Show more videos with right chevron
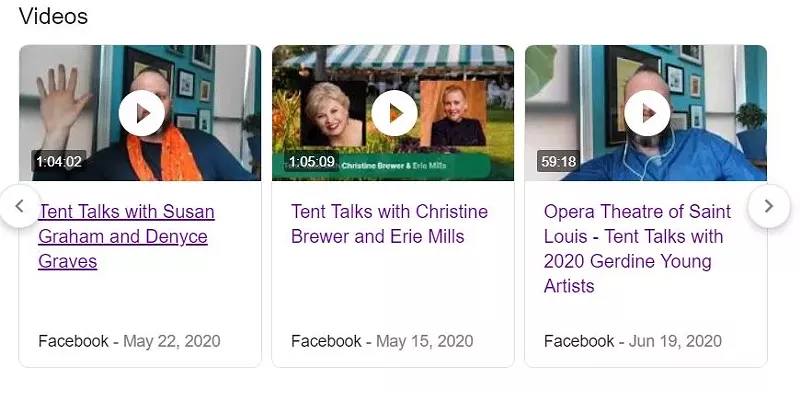Viewport: 800px width, 394px height. coord(769,206)
